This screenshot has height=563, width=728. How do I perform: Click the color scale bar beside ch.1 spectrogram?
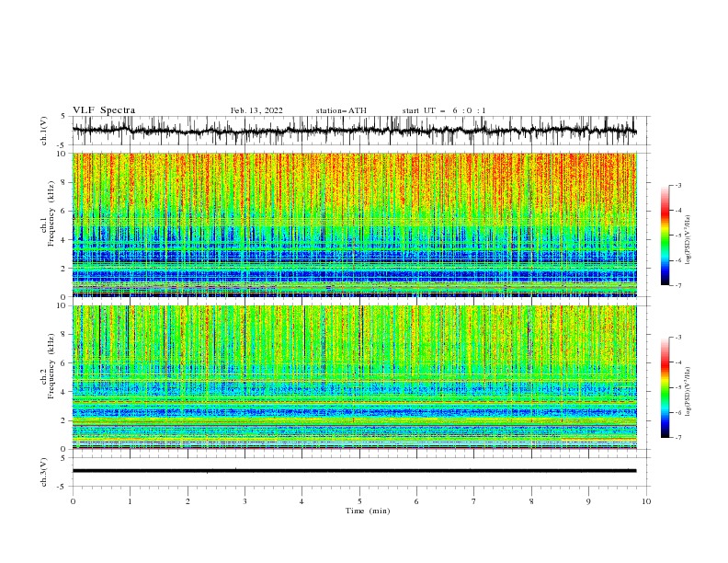pyautogui.click(x=665, y=236)
